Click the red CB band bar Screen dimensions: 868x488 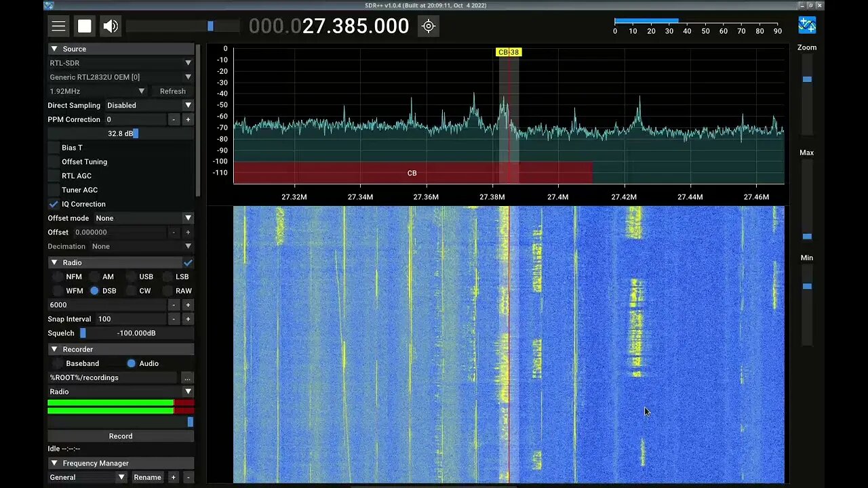[413, 172]
